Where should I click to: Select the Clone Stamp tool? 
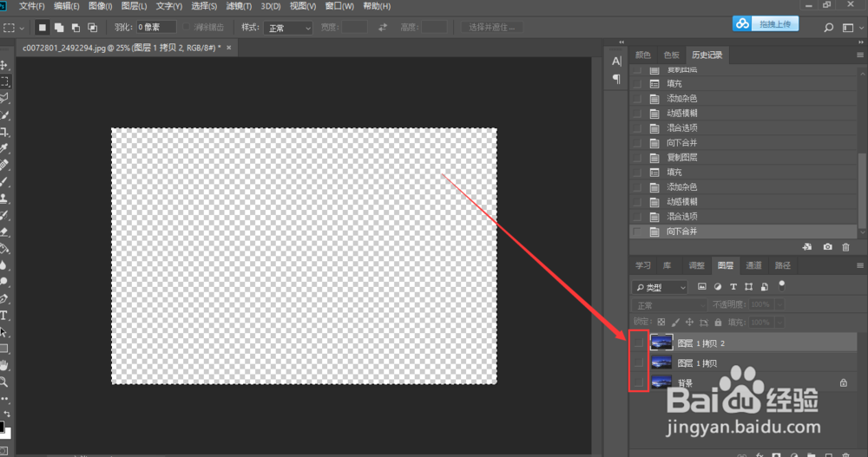coord(3,198)
